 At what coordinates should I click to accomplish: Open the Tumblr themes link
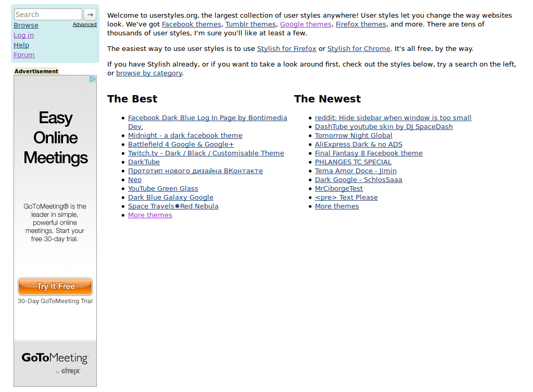point(250,24)
